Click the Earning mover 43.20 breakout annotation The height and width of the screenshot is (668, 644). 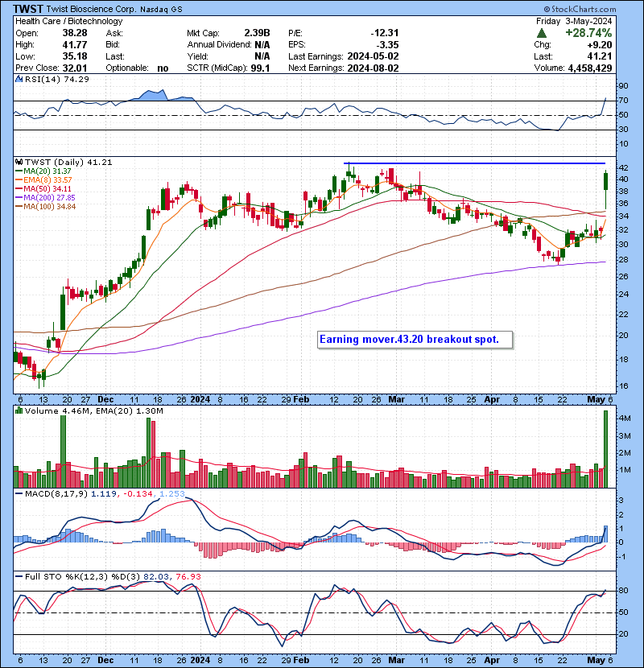(x=415, y=340)
